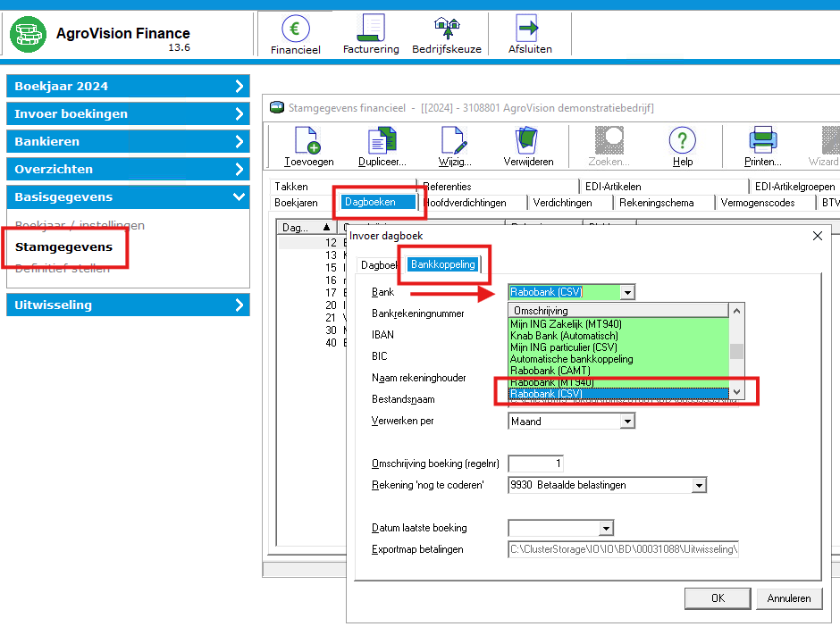
Task: Select Definitief stellen in sidebar
Action: point(63,269)
